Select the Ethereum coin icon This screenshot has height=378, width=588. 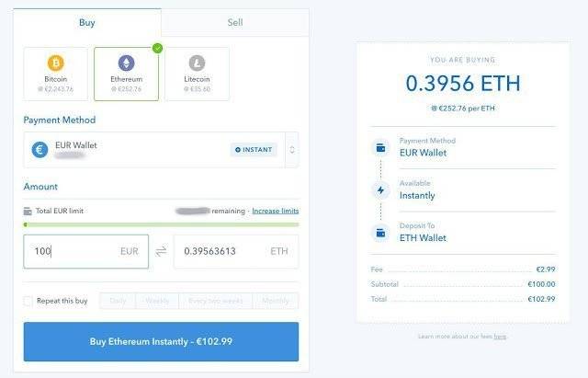127,63
